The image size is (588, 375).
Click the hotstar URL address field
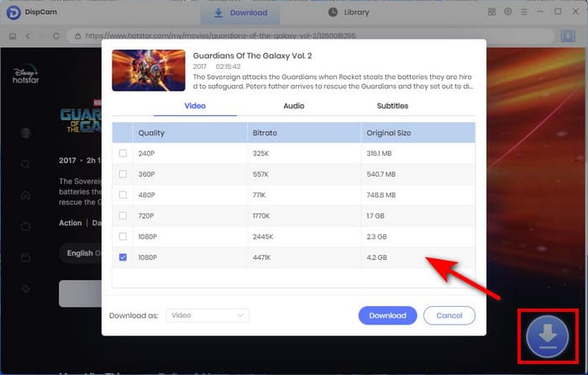click(x=311, y=36)
